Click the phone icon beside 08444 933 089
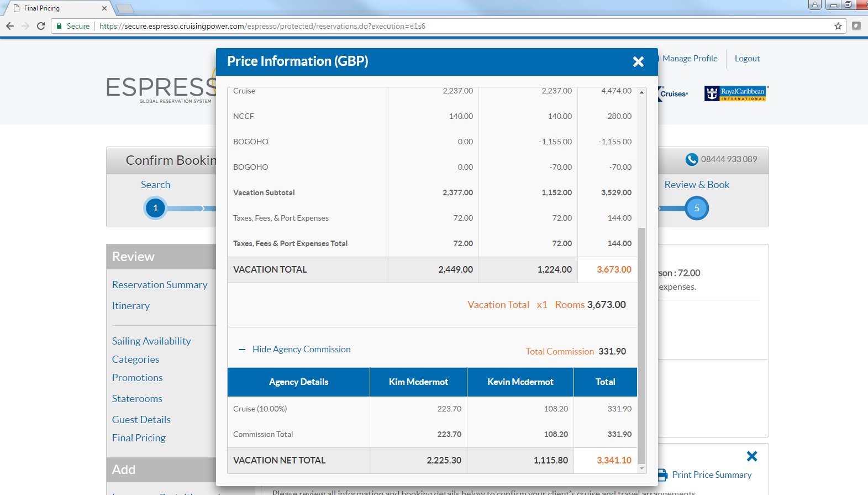 click(692, 159)
